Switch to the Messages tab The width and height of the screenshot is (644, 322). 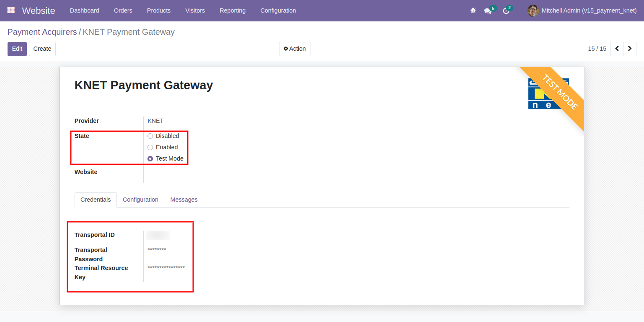point(184,200)
